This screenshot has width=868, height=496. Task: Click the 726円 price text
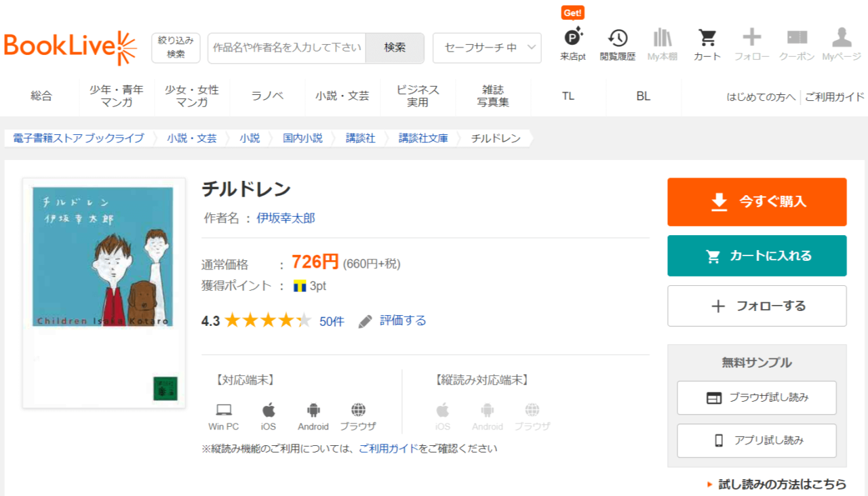(x=315, y=262)
